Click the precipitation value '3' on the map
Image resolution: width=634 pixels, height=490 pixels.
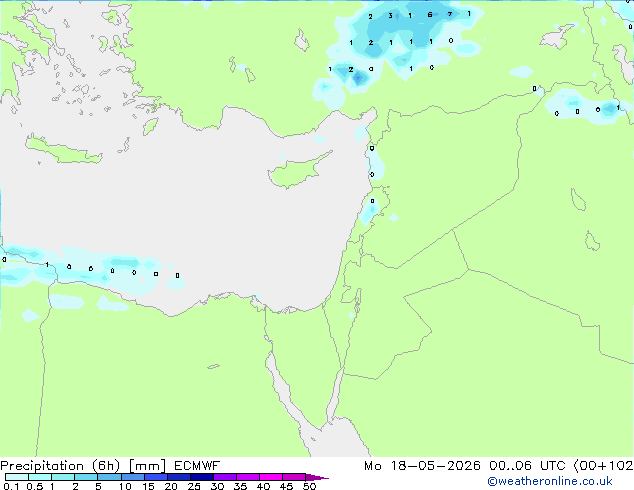[390, 16]
